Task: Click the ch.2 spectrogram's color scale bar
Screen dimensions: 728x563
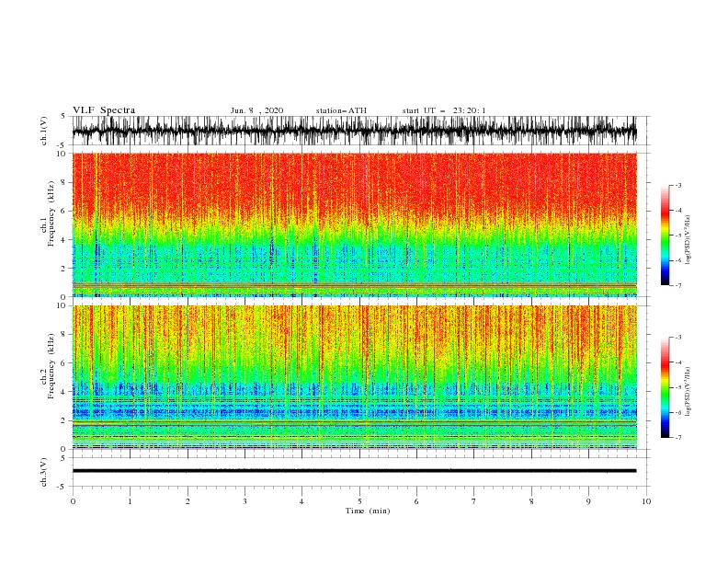Action: (665, 387)
